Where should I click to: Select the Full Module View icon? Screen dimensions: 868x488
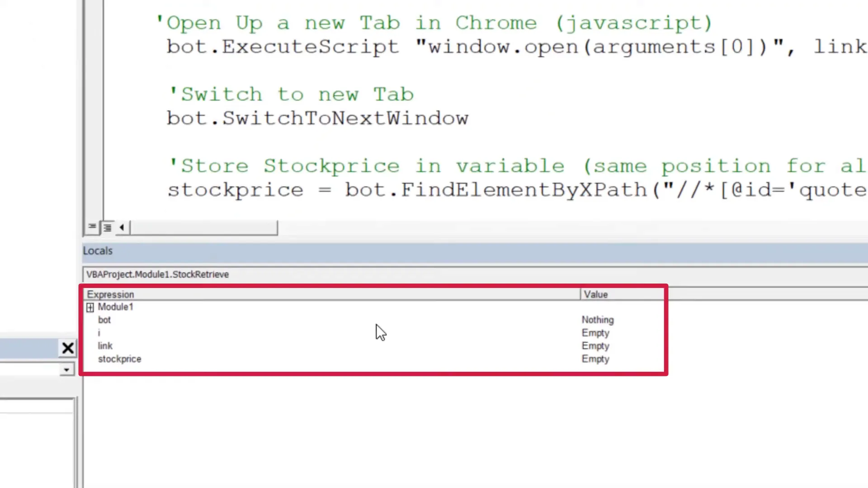point(107,227)
